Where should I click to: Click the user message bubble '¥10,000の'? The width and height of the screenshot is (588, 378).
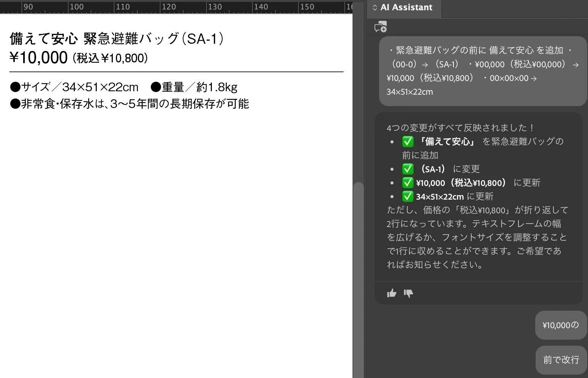coord(561,325)
